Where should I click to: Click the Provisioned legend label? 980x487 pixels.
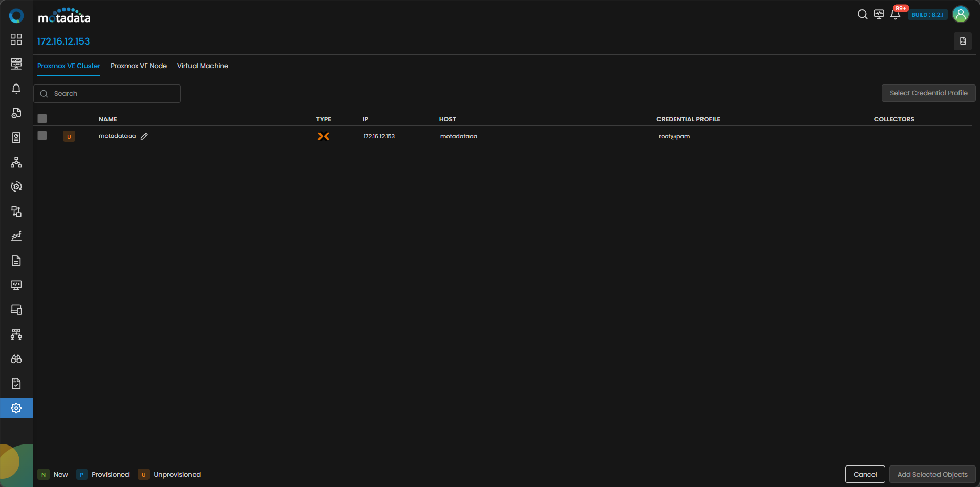[x=111, y=475]
